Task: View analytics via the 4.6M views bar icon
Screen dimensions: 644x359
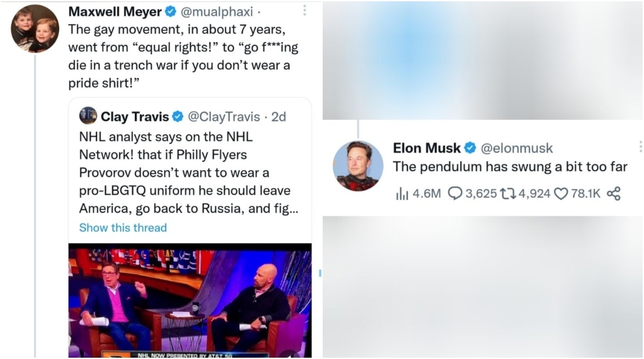Action: coord(402,194)
